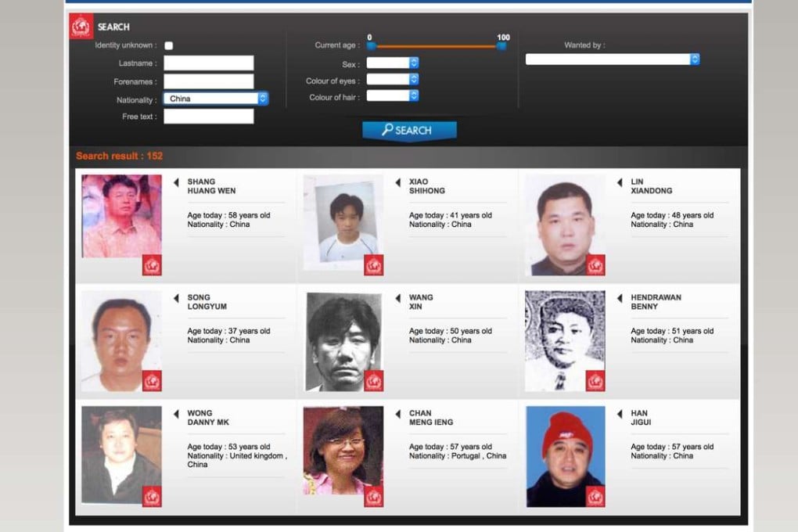Image resolution: width=798 pixels, height=532 pixels.
Task: Click the Interpol badge on WANG XIN's photo
Action: (x=374, y=381)
